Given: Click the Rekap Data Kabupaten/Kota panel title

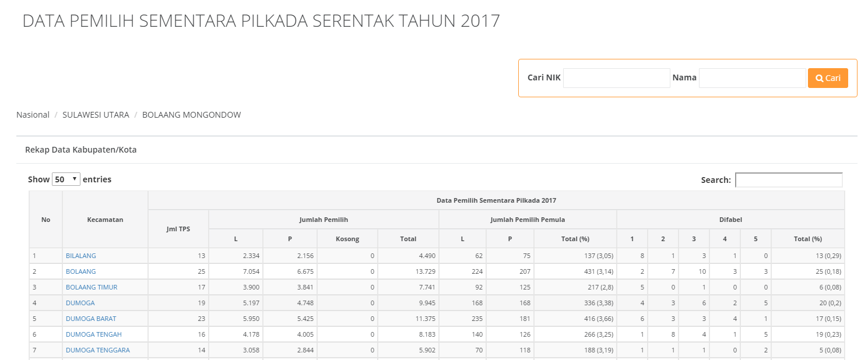Looking at the screenshot, I should pos(80,150).
